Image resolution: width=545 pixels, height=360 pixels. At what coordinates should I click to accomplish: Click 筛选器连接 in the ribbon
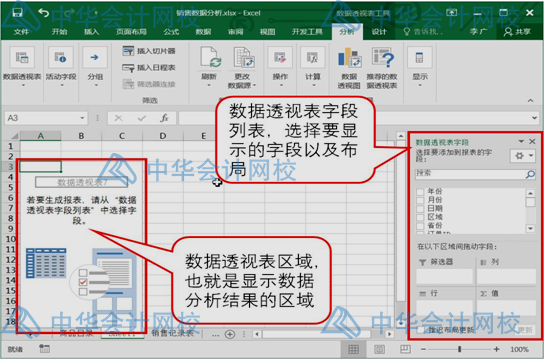(x=149, y=84)
